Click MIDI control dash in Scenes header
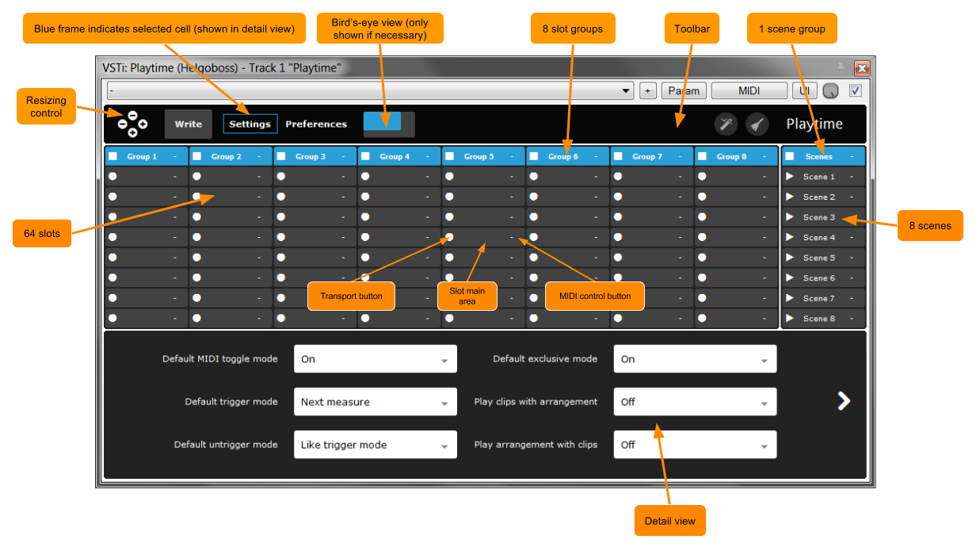The width and height of the screenshot is (980, 551). click(852, 156)
